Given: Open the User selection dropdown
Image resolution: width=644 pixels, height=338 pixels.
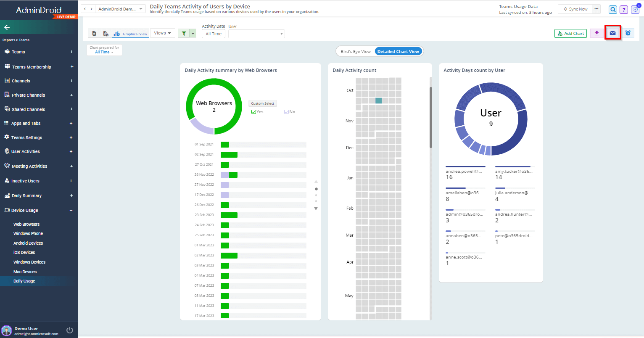Looking at the screenshot, I should 256,33.
